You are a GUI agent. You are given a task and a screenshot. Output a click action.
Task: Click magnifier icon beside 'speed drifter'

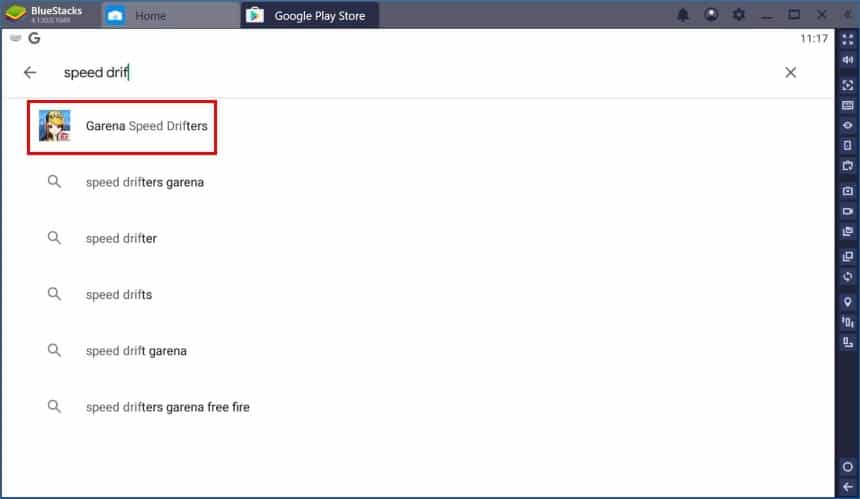pyautogui.click(x=54, y=237)
